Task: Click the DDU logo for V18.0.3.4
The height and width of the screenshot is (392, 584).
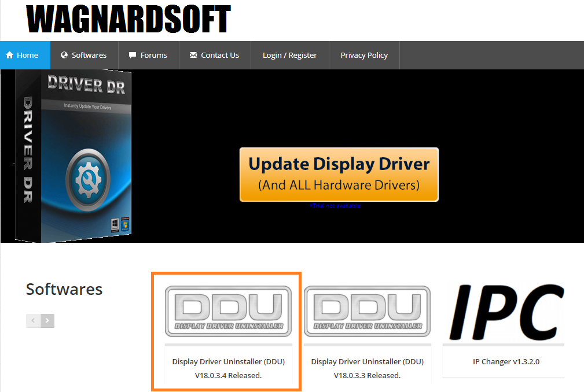Action: pos(228,311)
